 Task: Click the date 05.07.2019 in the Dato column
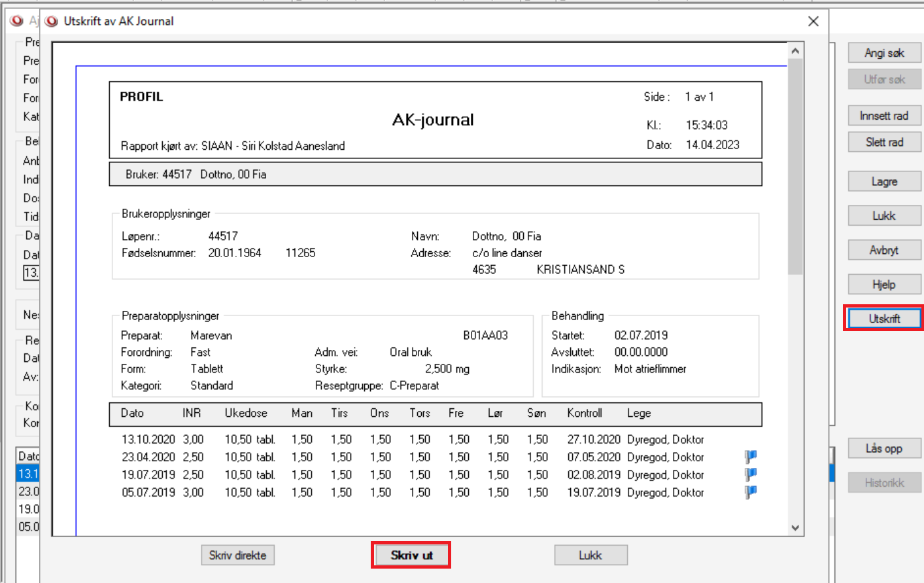coord(148,493)
